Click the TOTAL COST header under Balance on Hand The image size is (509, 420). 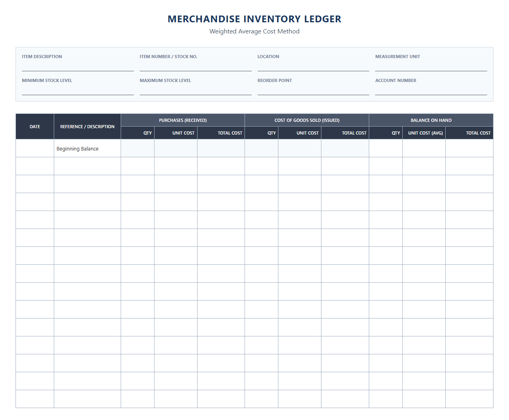(469, 133)
